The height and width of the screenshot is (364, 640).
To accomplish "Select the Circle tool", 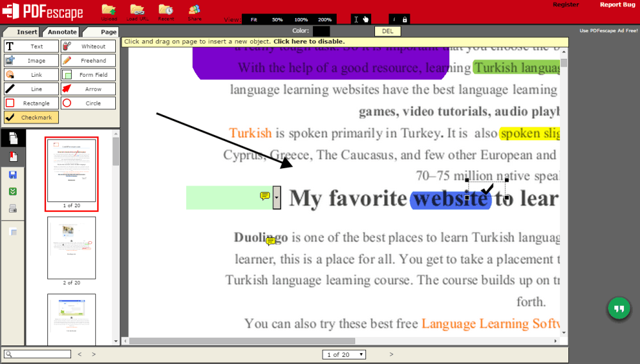I will pos(88,103).
